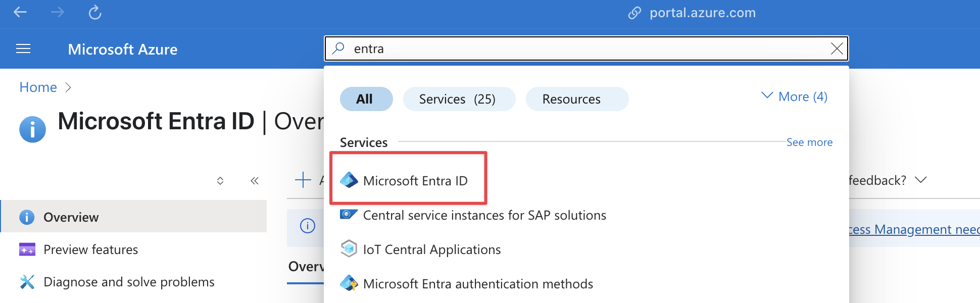Go back with the browser back arrow

20,12
